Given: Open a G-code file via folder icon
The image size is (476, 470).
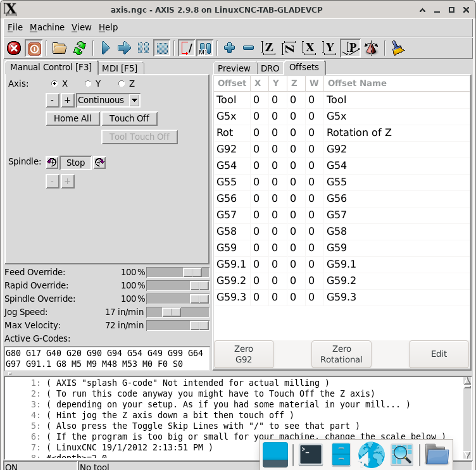Looking at the screenshot, I should pyautogui.click(x=59, y=48).
